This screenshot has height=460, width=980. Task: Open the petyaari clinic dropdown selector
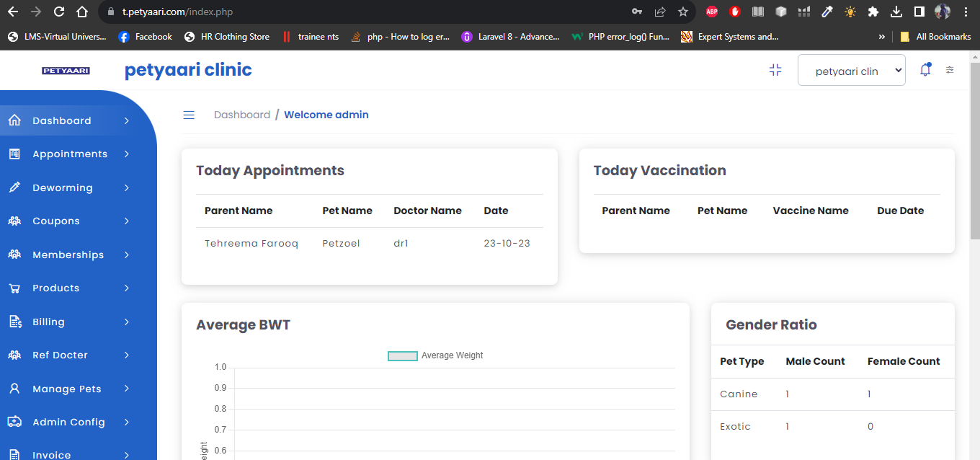click(852, 71)
